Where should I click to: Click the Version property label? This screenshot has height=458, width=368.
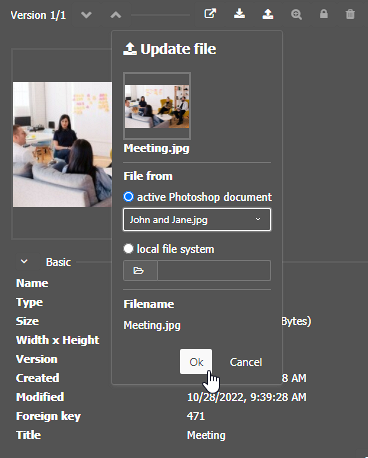(x=37, y=359)
